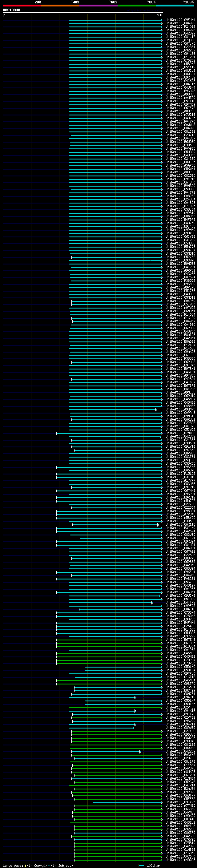Click the query end position 568
The image size is (197, 868).
[x=159, y=15]
